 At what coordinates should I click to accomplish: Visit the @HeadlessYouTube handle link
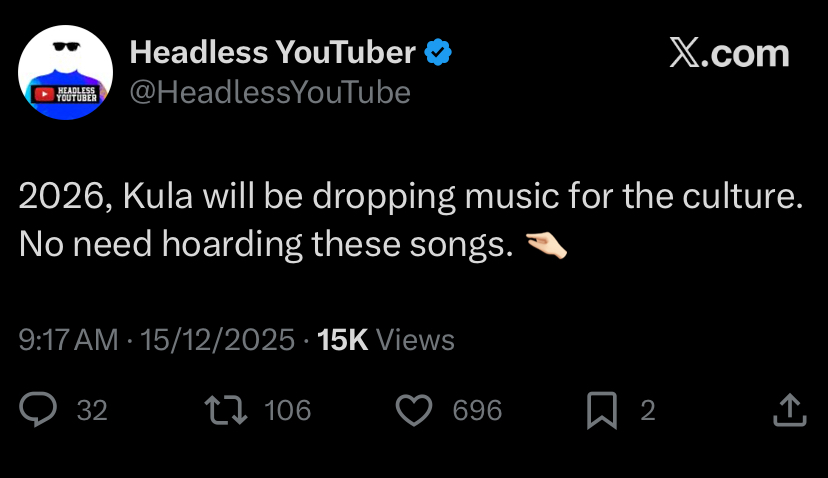coord(270,92)
